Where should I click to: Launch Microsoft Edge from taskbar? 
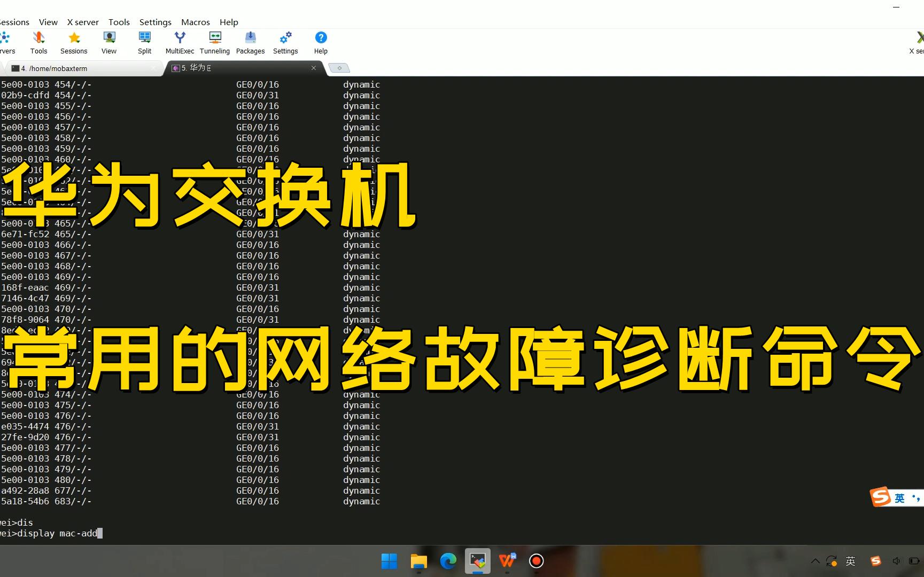448,561
